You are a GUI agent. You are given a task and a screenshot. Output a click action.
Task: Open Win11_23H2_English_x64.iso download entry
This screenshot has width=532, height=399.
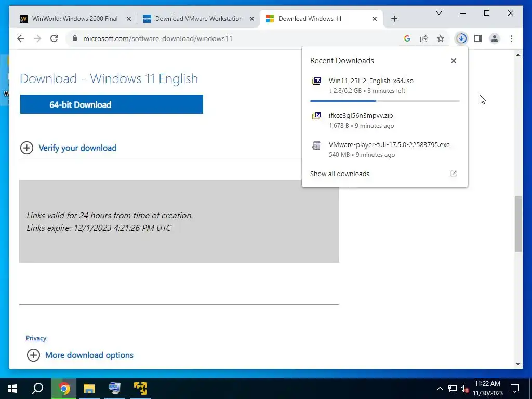tap(385, 86)
